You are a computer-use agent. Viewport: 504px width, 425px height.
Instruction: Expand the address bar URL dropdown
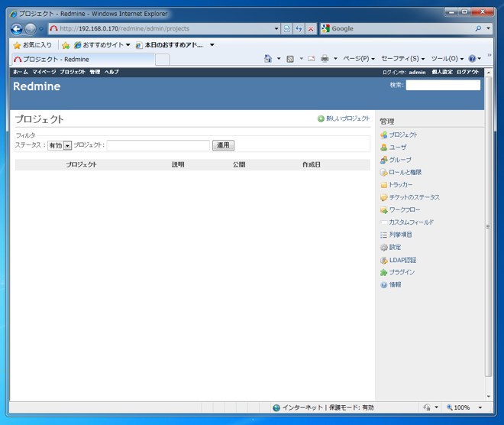[x=276, y=28]
